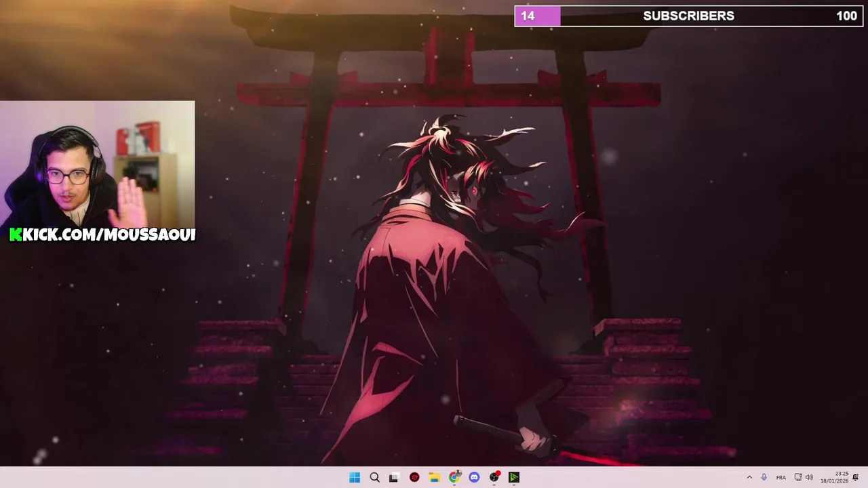The width and height of the screenshot is (868, 488).
Task: Open the green play-arrow app on the taskbar
Action: [x=514, y=477]
